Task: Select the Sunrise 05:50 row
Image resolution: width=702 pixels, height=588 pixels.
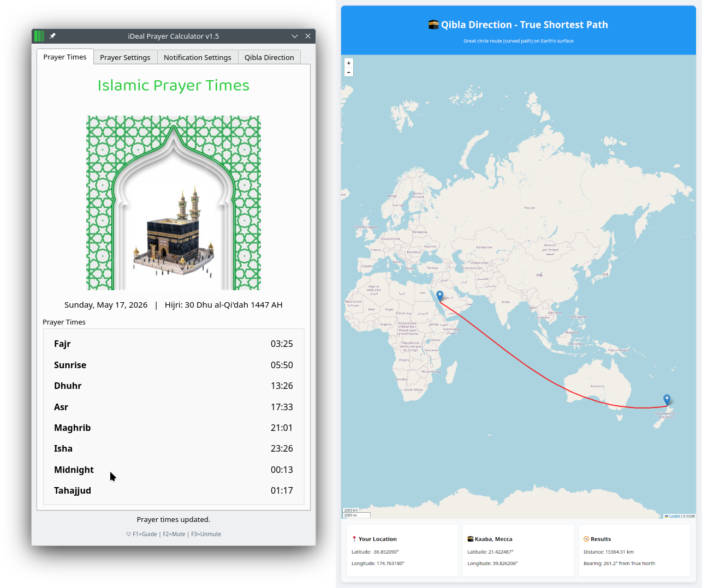Action: point(174,365)
